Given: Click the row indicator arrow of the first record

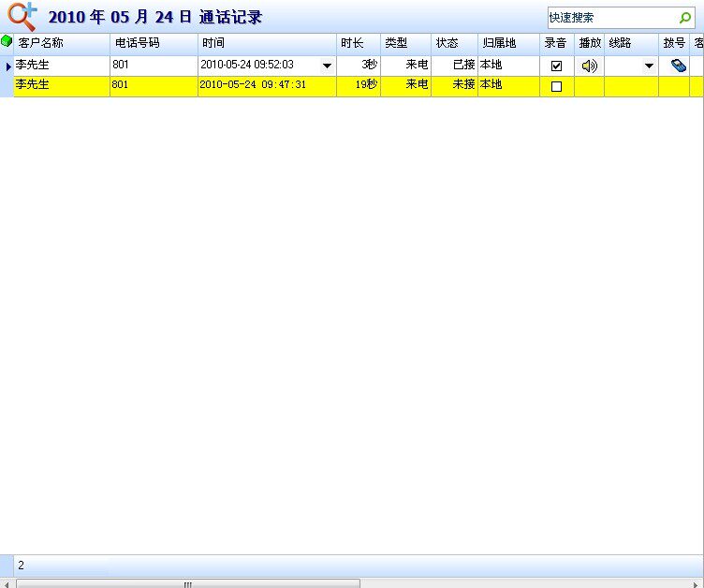Looking at the screenshot, I should pos(8,66).
